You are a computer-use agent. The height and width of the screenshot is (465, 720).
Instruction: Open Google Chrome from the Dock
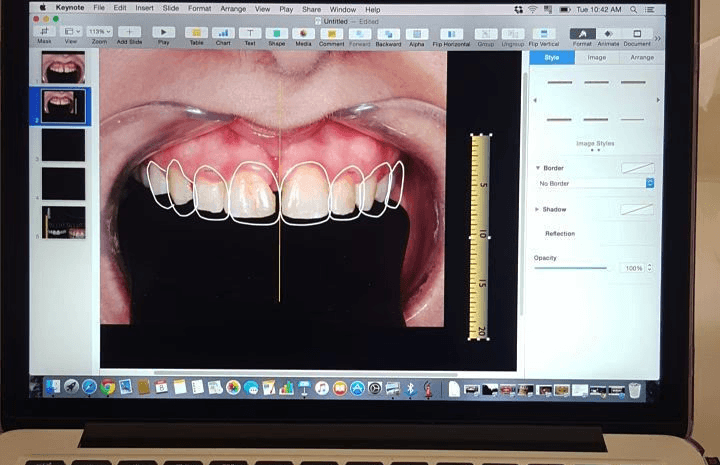[x=107, y=387]
